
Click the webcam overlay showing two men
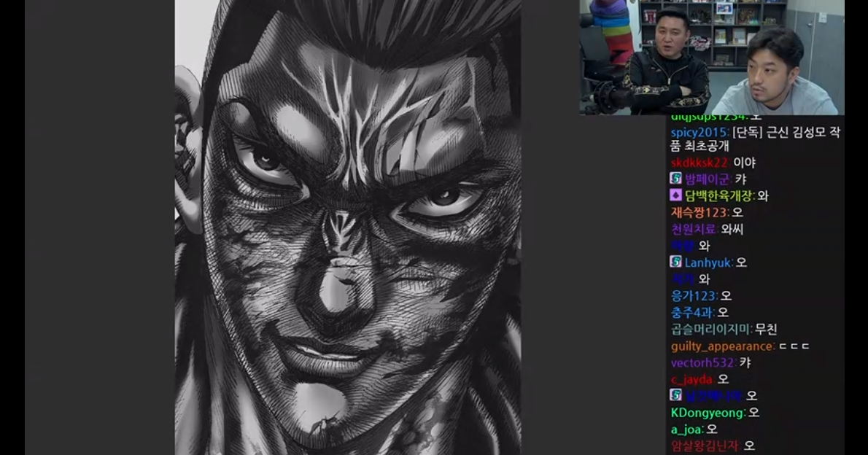tap(711, 57)
